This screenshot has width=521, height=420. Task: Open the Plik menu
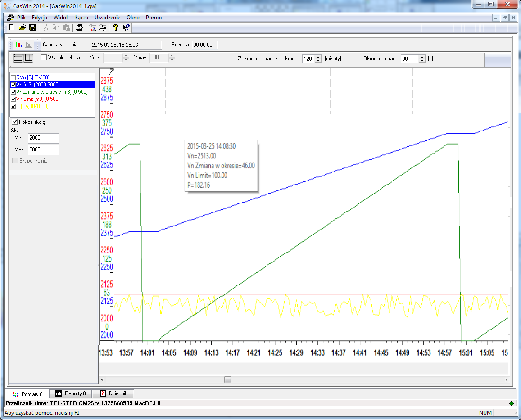click(21, 18)
